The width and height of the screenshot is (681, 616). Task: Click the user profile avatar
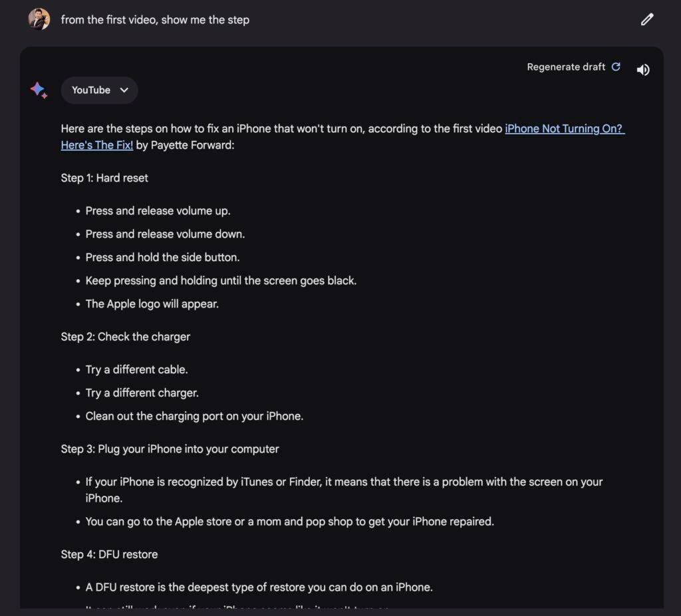39,19
